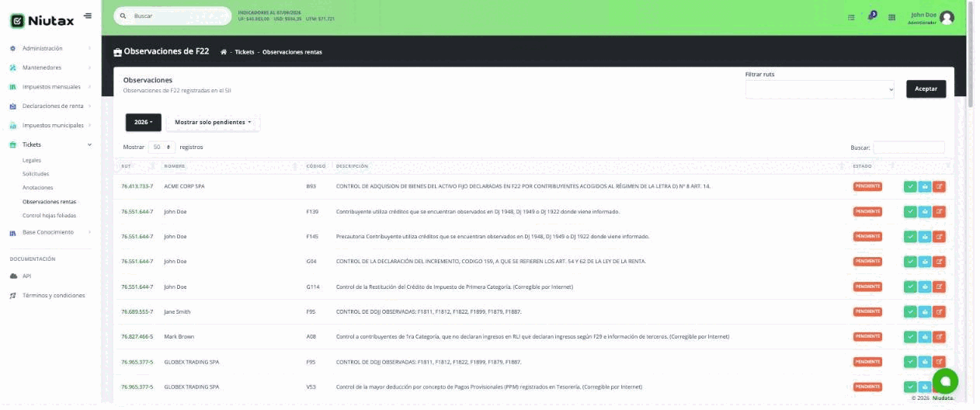The height and width of the screenshot is (410, 980).
Task: Open Solicitudes under Tickets
Action: (x=36, y=174)
